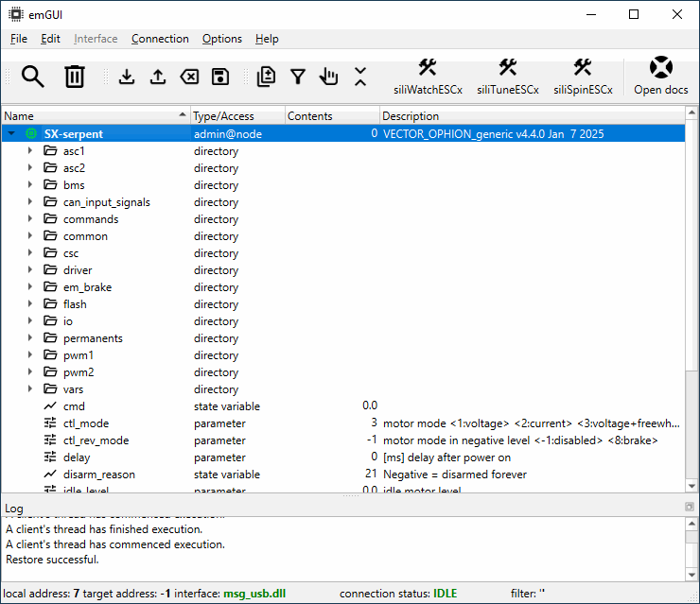The width and height of the screenshot is (700, 604).
Task: Expand the asc1 directory
Action: click(30, 151)
